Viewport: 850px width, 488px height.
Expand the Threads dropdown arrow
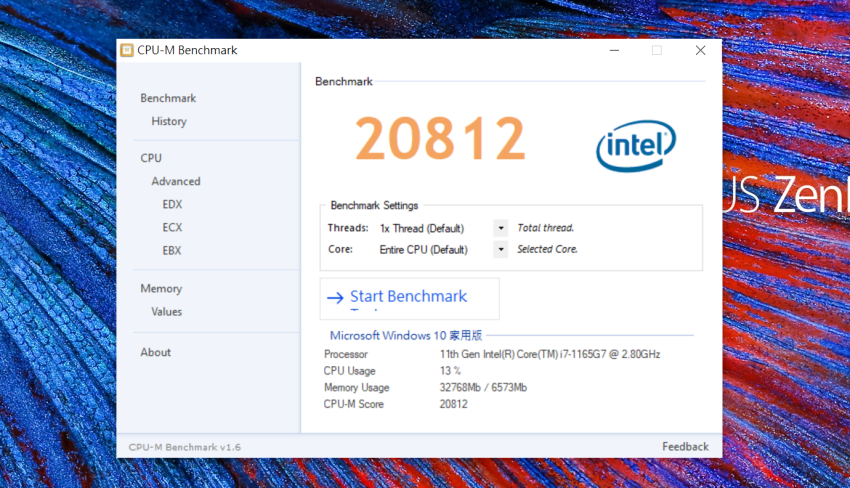click(501, 228)
